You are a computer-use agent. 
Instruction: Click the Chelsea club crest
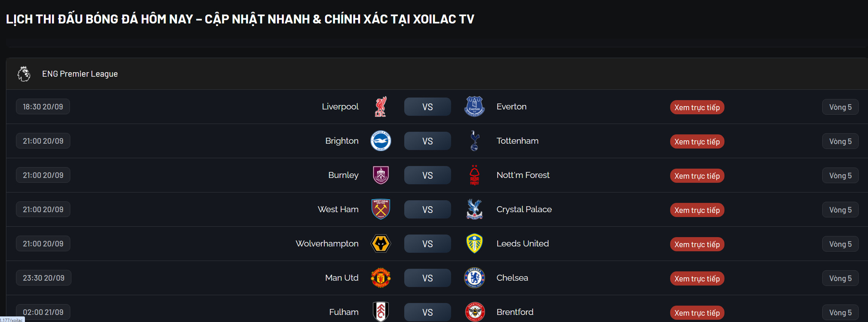click(474, 278)
